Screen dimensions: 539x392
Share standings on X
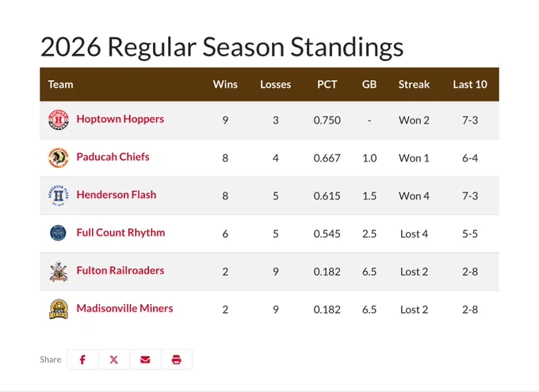[114, 360]
